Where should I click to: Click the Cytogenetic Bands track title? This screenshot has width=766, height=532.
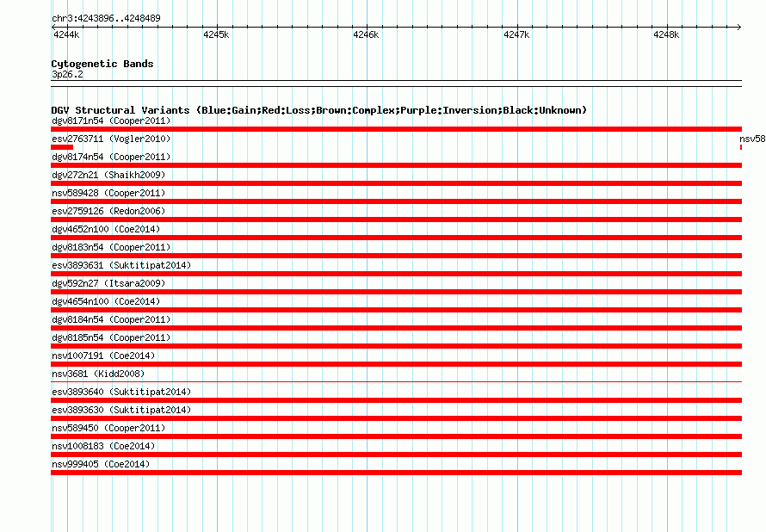[x=102, y=64]
